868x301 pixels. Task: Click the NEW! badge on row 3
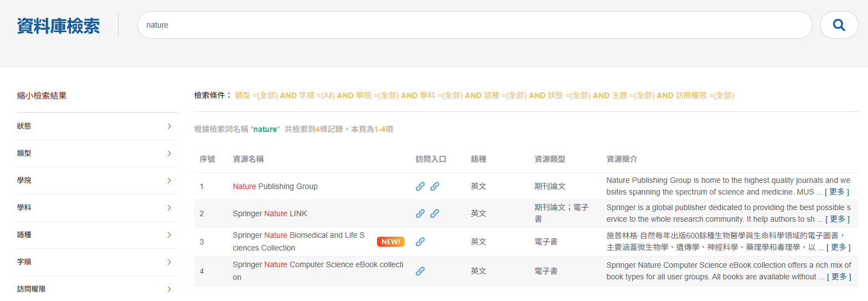(x=391, y=242)
